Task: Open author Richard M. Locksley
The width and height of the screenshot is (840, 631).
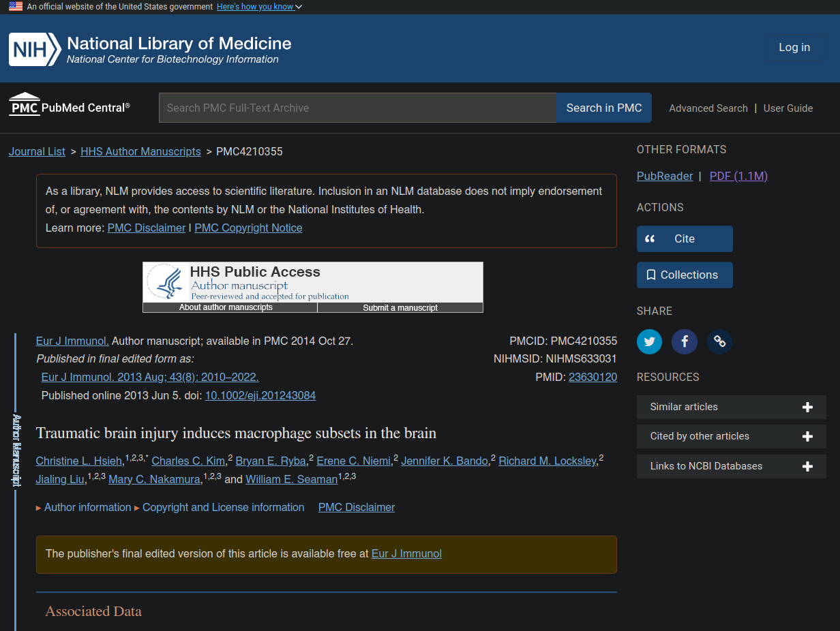Action: [x=547, y=461]
